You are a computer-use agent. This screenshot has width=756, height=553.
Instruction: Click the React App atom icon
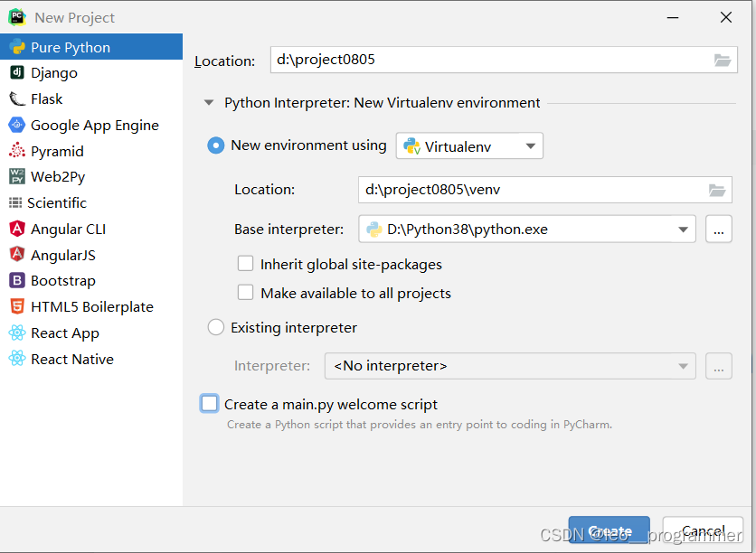pos(17,333)
